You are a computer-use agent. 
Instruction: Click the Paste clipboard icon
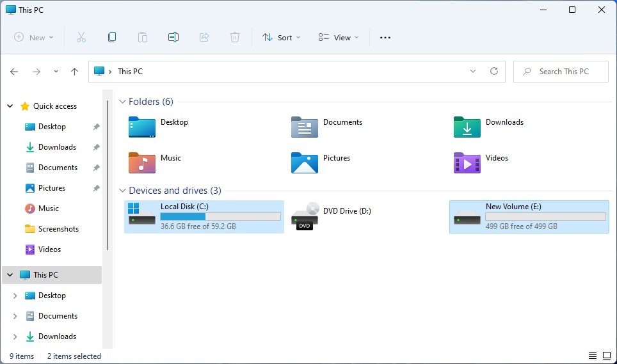coord(143,37)
